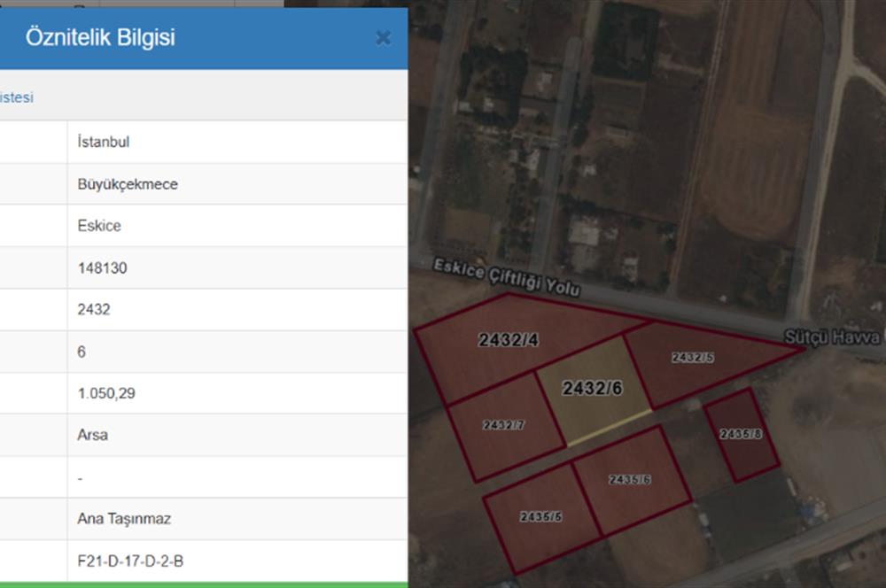Select the Arsa value cell
Image resolution: width=886 pixels, height=588 pixels.
point(237,435)
